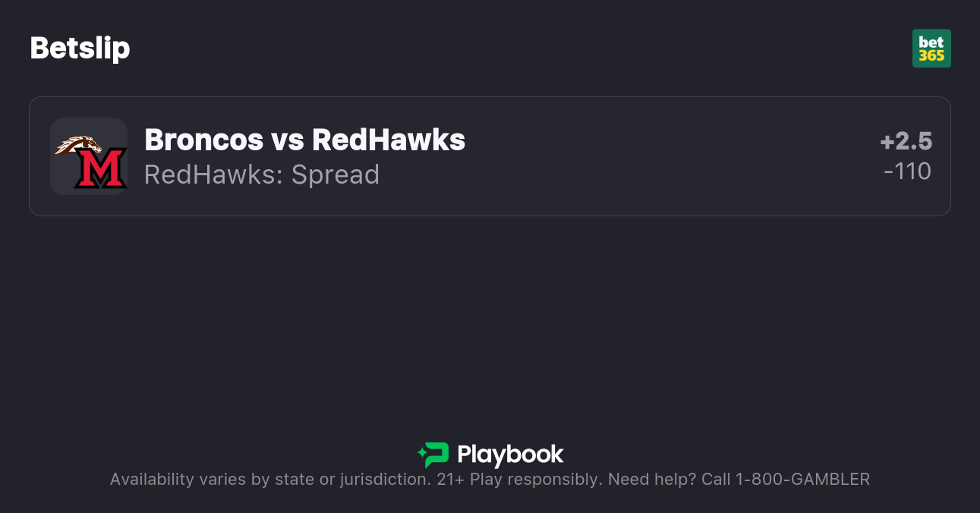This screenshot has width=980, height=513.
Task: Click the -110 odds to adjust price
Action: click(908, 172)
